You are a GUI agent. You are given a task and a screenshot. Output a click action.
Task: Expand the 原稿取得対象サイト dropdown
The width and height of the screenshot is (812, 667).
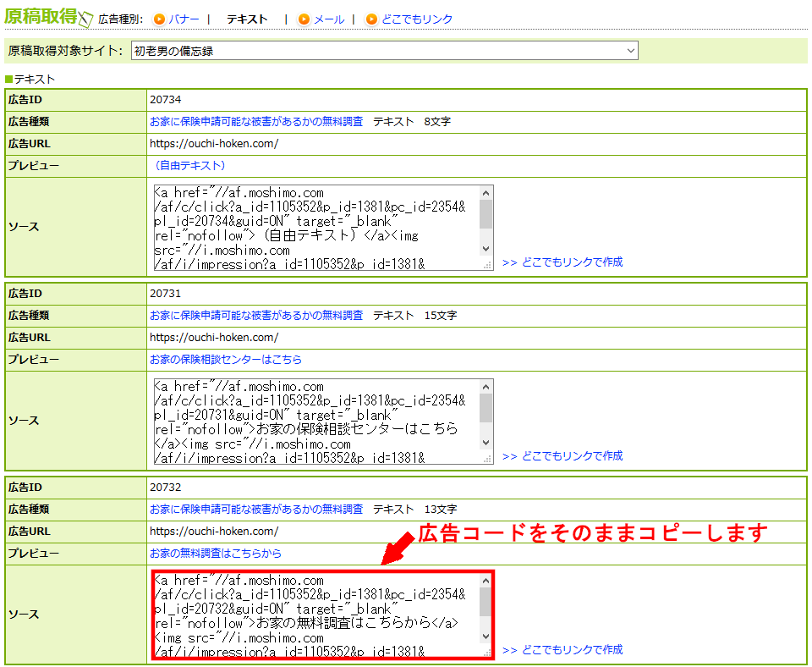(384, 51)
